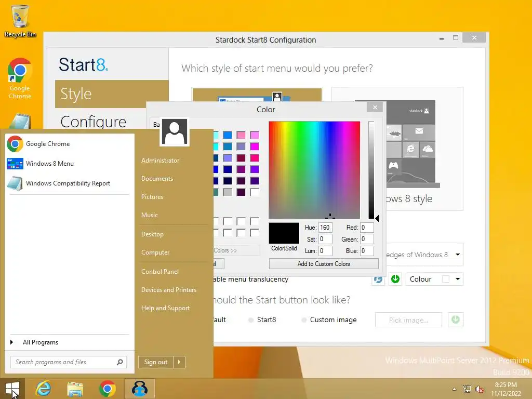Show hidden system tray icons
Viewport: 532px width, 399px height.
click(454, 389)
